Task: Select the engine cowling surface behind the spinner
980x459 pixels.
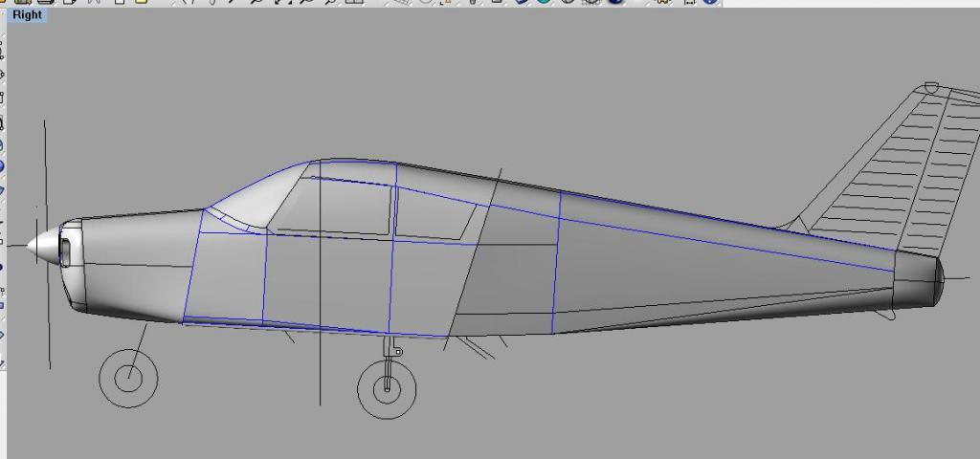Action: click(x=134, y=263)
